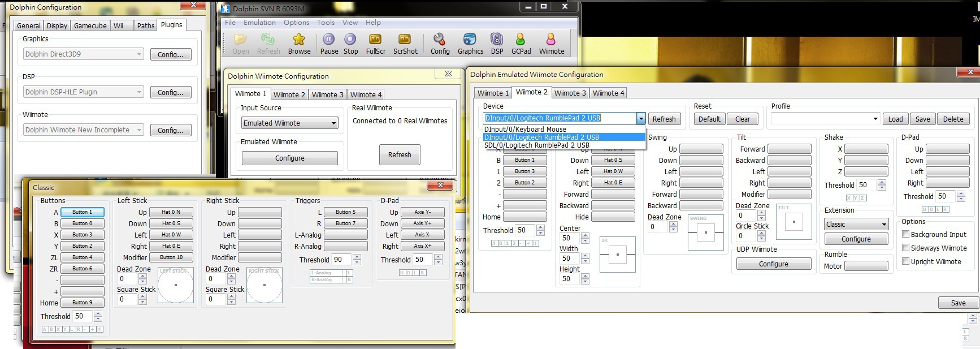Screen dimensions: 980x349
Task: Click Config button for Graphics plugin
Action: pyautogui.click(x=171, y=54)
